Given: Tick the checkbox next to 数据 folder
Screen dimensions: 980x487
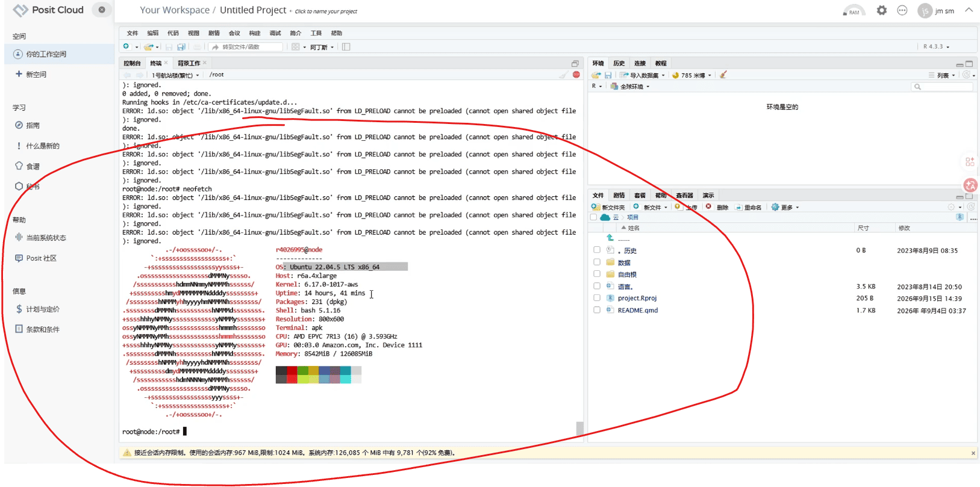Looking at the screenshot, I should tap(597, 262).
